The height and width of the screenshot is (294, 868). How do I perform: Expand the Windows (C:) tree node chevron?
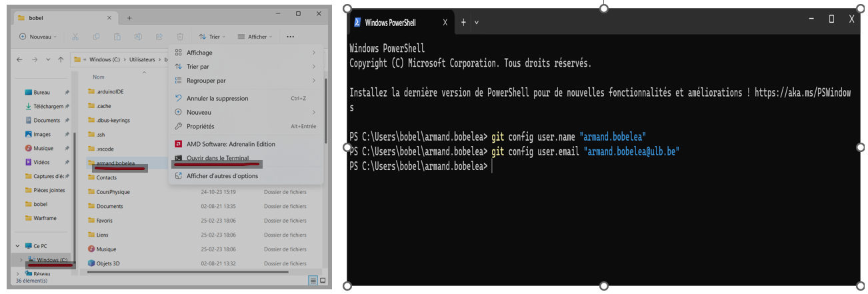coord(21,259)
